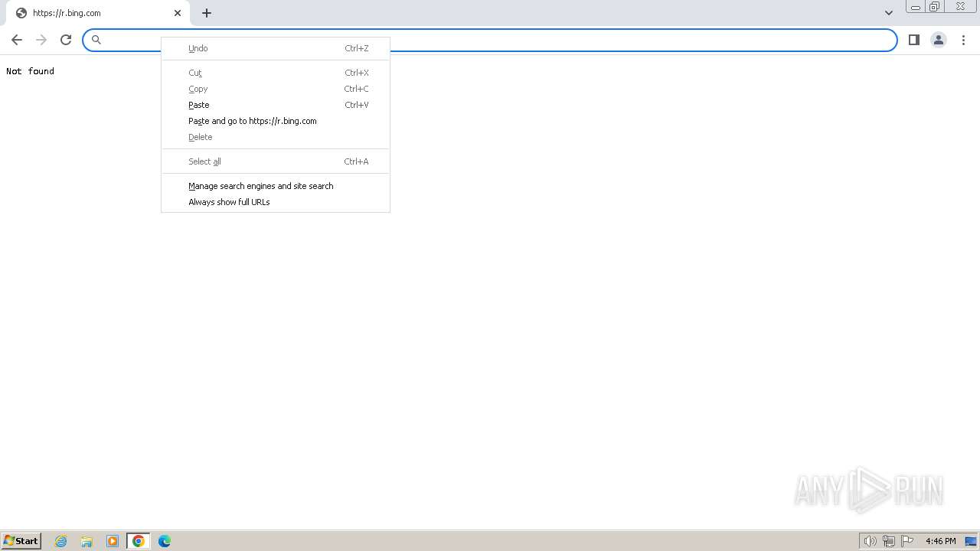Choose Select all in context menu
Image resolution: width=980 pixels, height=551 pixels.
point(276,161)
